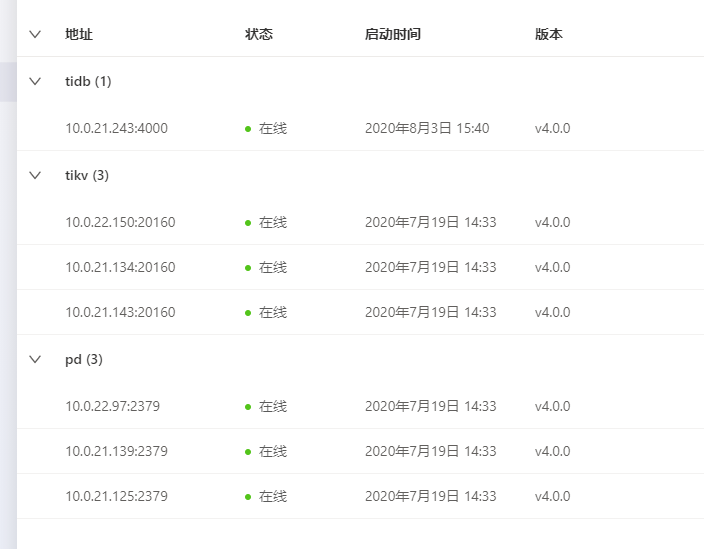Click the 启动时间 column header
This screenshot has width=704, height=549.
tap(393, 34)
